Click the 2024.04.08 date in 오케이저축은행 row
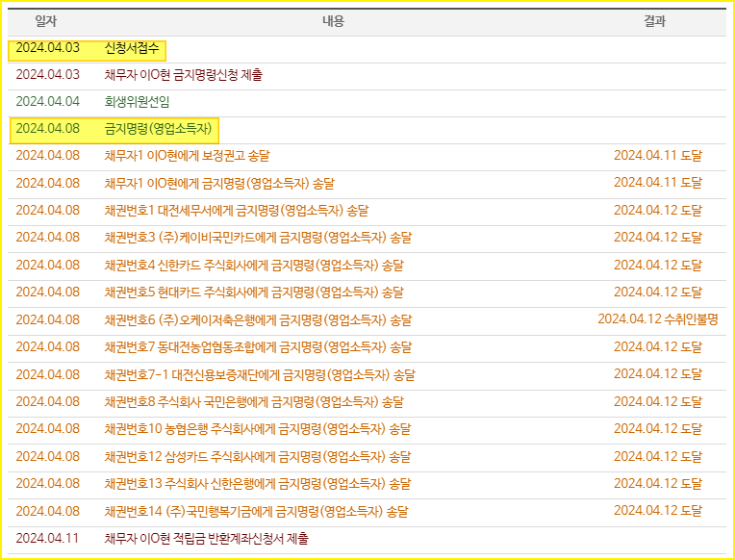735x560 pixels. point(48,320)
